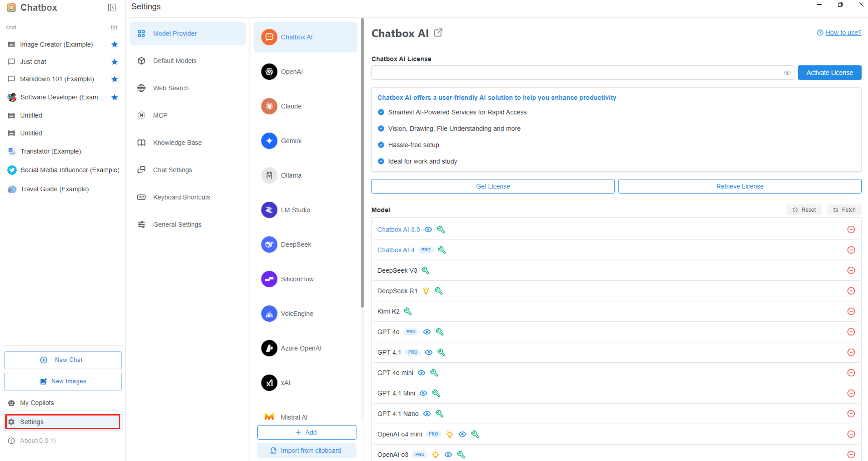The height and width of the screenshot is (461, 868).
Task: Click the provider list scrollbar
Action: [x=362, y=163]
